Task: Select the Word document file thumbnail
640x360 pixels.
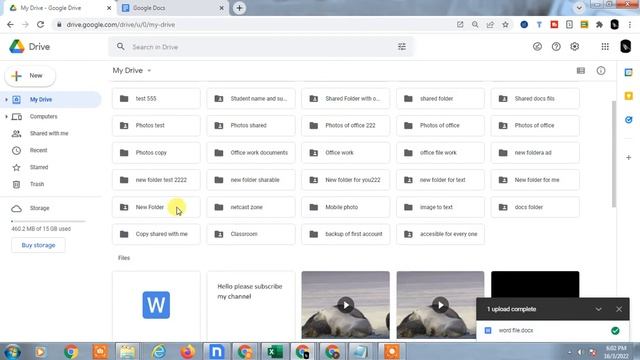Action: [156, 305]
